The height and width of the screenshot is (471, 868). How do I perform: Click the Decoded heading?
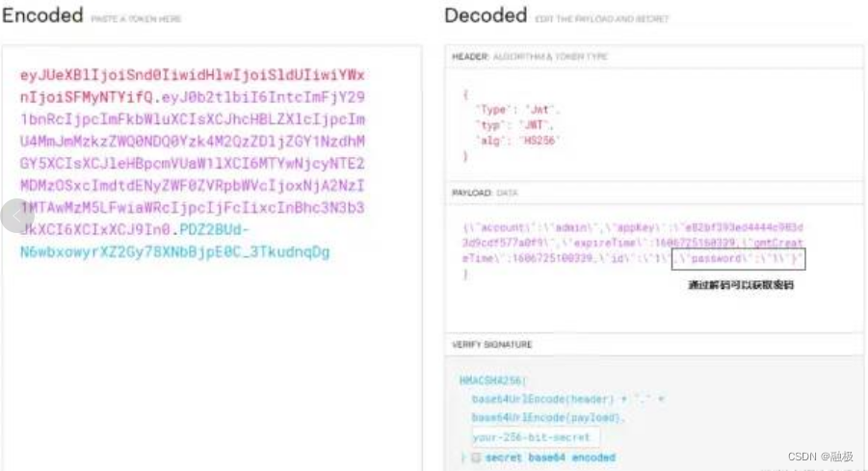tap(486, 15)
